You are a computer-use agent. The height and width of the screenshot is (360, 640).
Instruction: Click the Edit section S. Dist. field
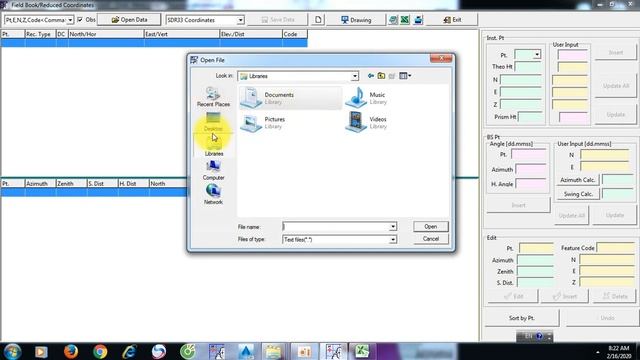tap(536, 282)
